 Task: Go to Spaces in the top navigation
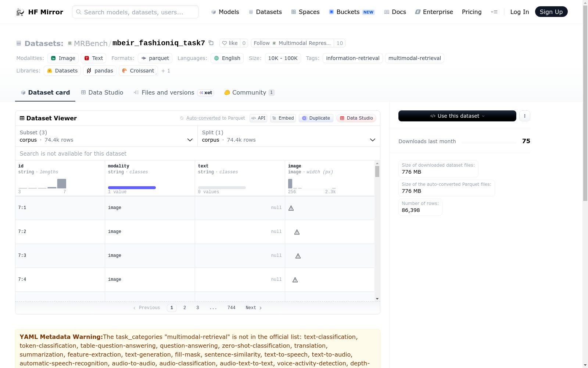pyautogui.click(x=305, y=12)
